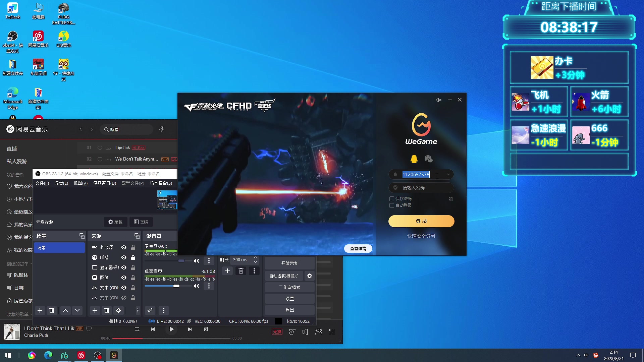Click 快速安全登录 link in WeGame
Viewport: 644px width, 362px height.
pyautogui.click(x=421, y=236)
